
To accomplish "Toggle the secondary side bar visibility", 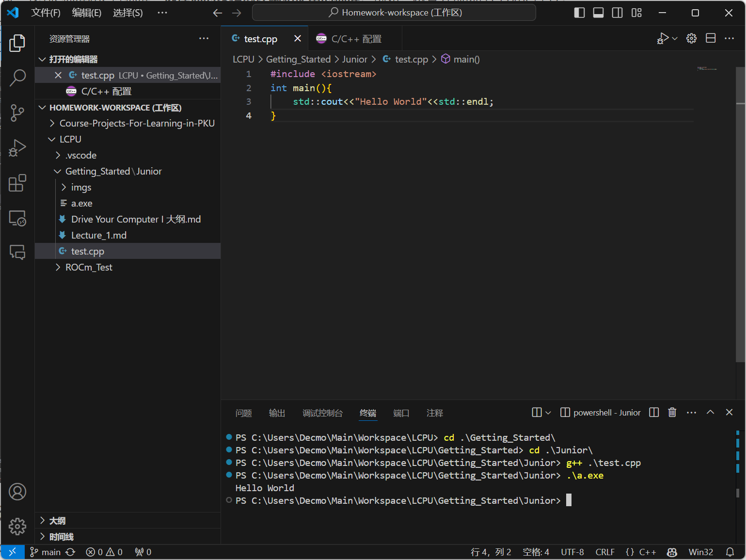I will pyautogui.click(x=617, y=13).
